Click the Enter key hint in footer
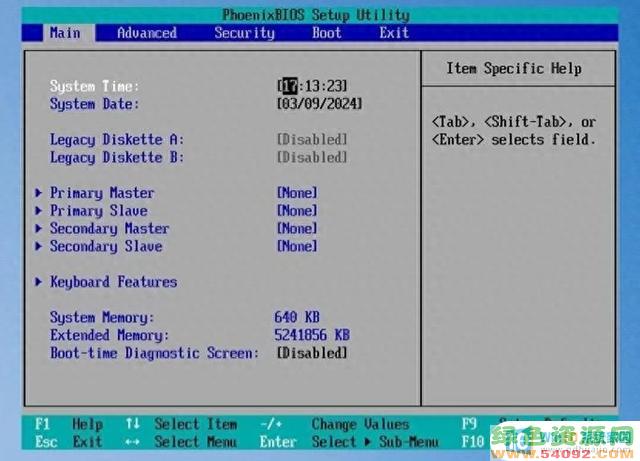 (x=278, y=442)
